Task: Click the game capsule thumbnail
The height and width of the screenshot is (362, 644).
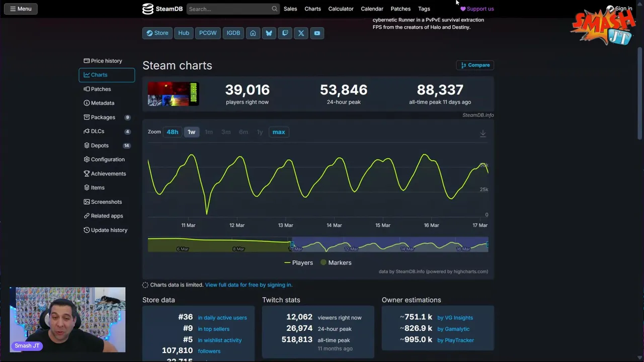Action: click(173, 94)
